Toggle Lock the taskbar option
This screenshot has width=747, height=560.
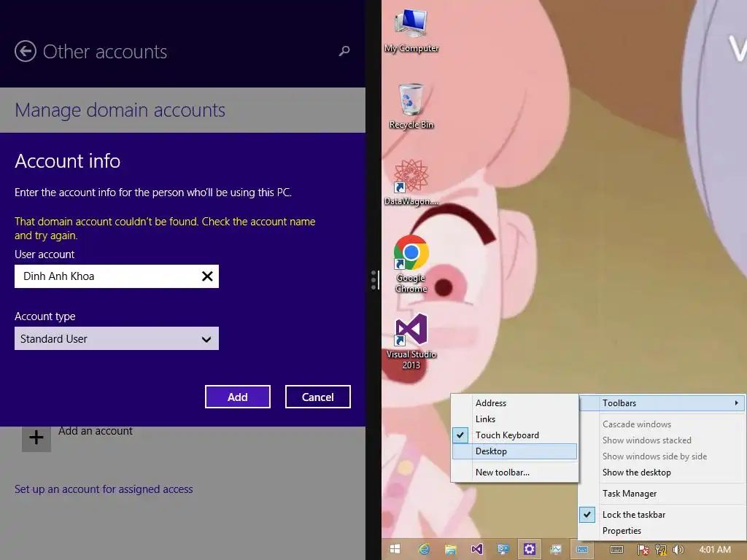coord(662,514)
